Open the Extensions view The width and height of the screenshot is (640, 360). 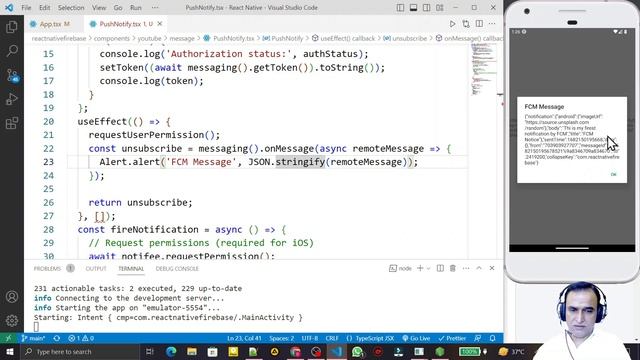tap(12, 122)
